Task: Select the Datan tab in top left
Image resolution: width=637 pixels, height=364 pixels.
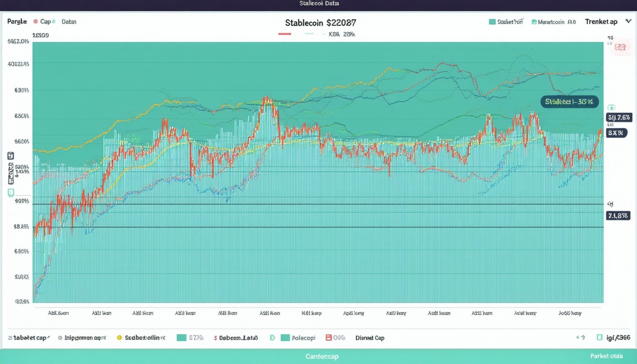Action: tap(69, 22)
